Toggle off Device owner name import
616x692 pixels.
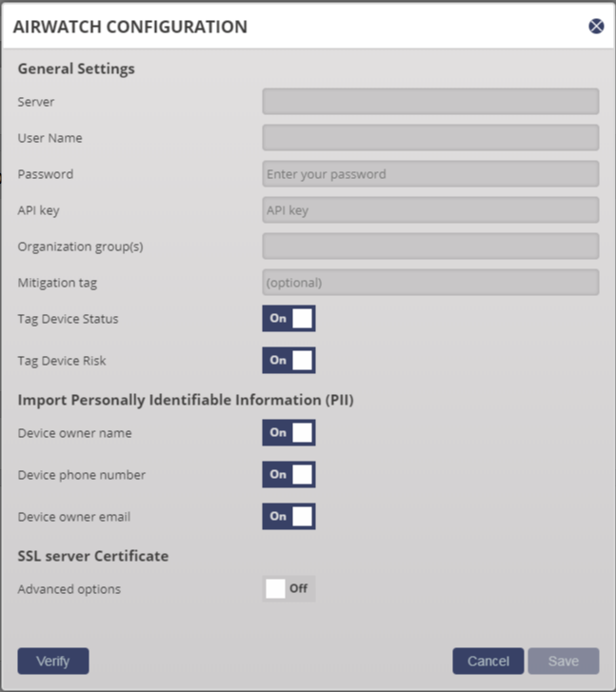(x=288, y=432)
